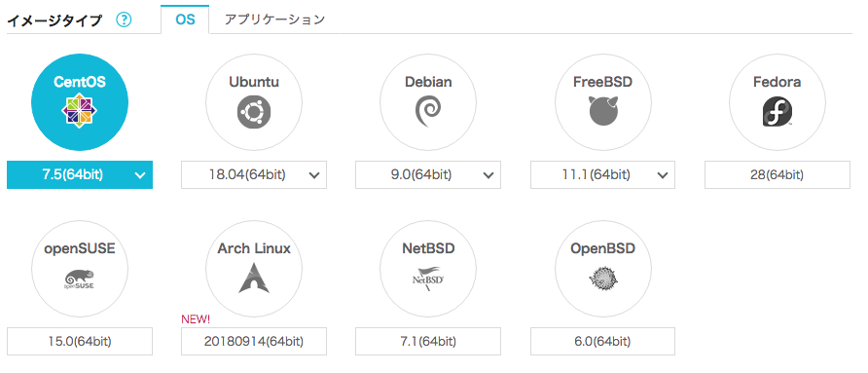Switch to the アプリケーション tab
Viewport: 868px width, 373px height.
tap(274, 19)
